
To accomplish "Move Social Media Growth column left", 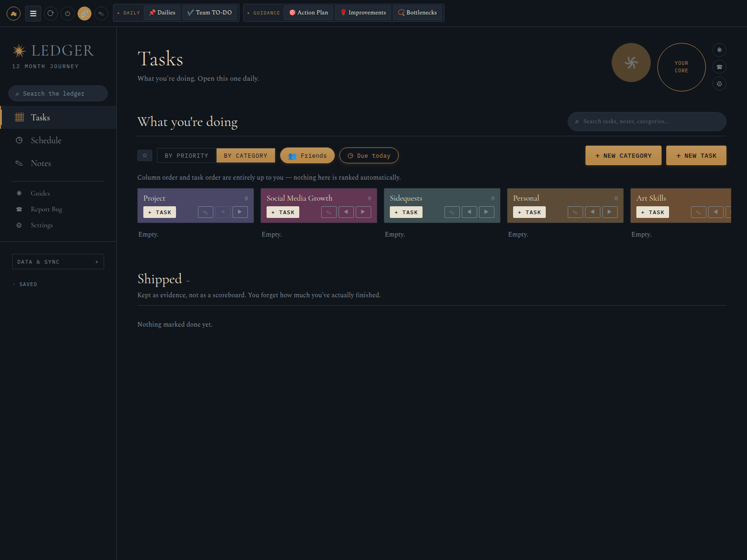I will [x=346, y=212].
